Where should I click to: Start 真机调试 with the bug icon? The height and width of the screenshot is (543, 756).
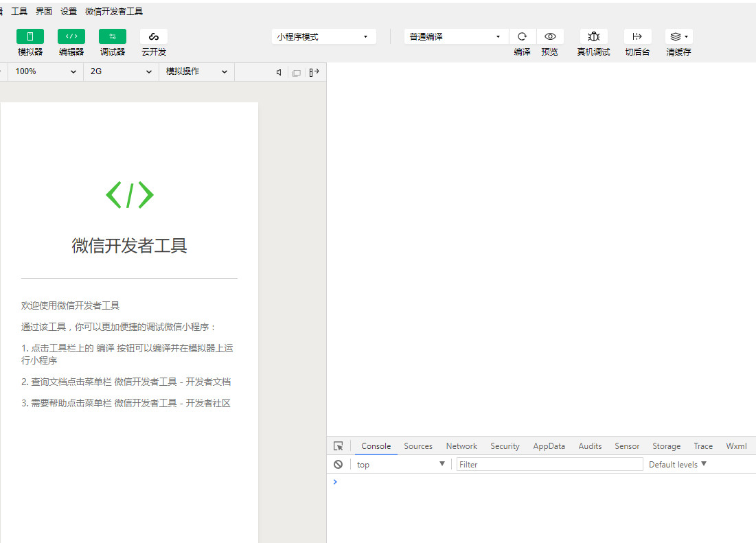click(593, 36)
